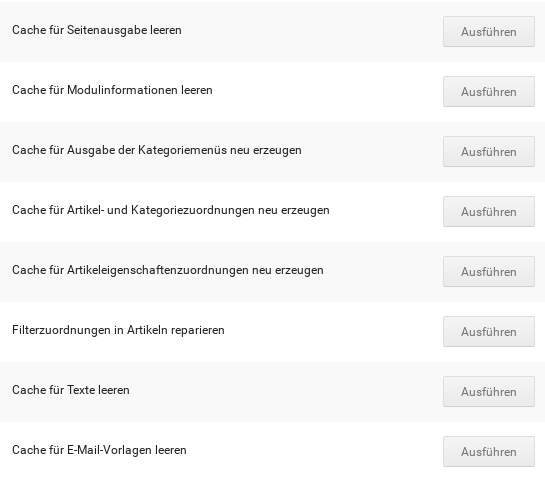Empty the page output cache

(489, 31)
